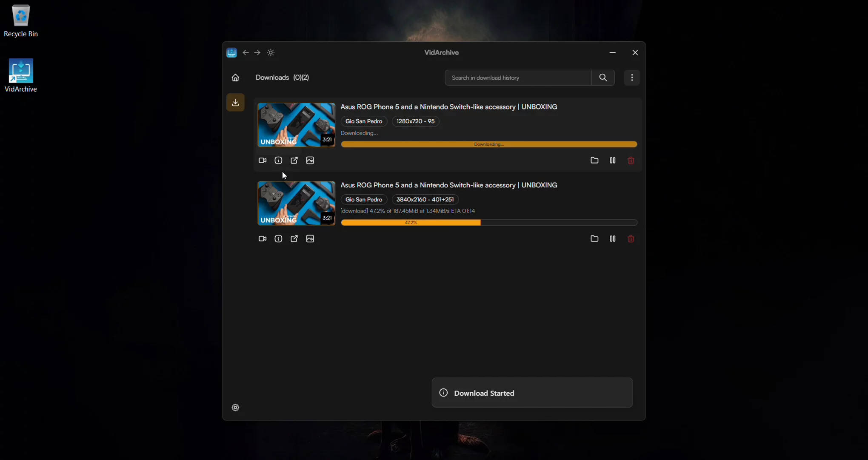The image size is (868, 460).
Task: Click the full Downloading... progress bar
Action: (489, 144)
